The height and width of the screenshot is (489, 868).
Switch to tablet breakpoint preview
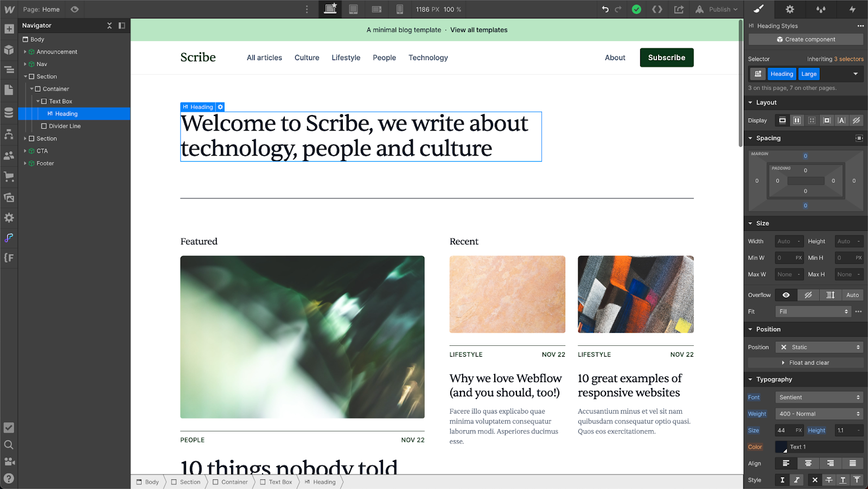click(353, 9)
